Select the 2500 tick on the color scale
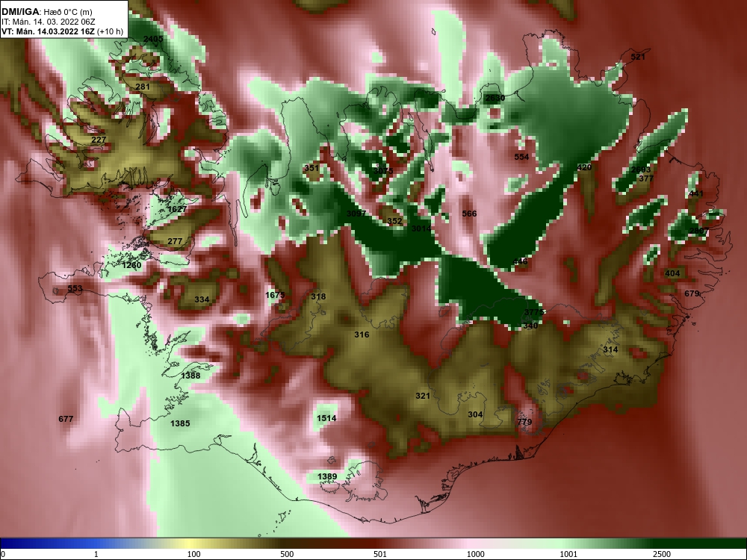 tap(662, 554)
